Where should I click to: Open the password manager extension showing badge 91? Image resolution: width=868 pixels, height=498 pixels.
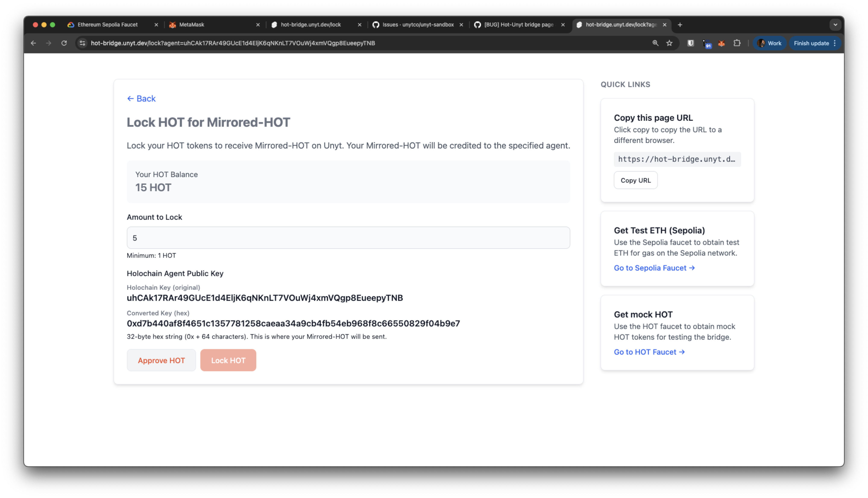click(x=707, y=43)
